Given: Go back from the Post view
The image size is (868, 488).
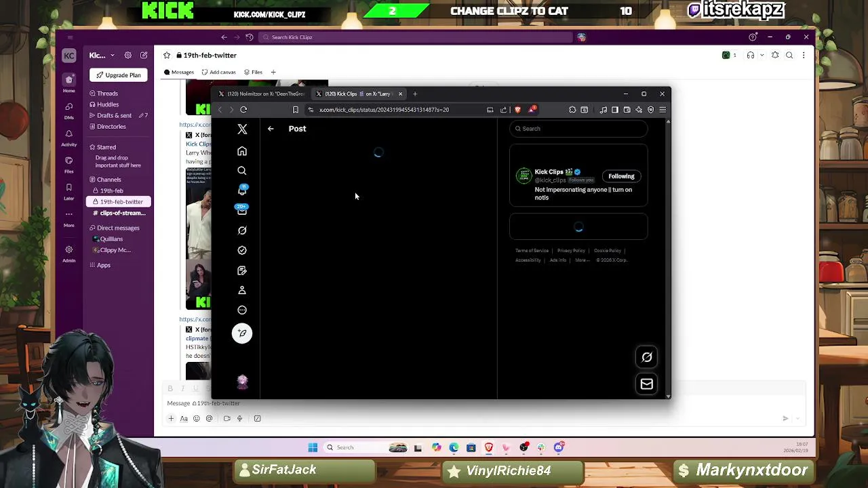Looking at the screenshot, I should 271,129.
